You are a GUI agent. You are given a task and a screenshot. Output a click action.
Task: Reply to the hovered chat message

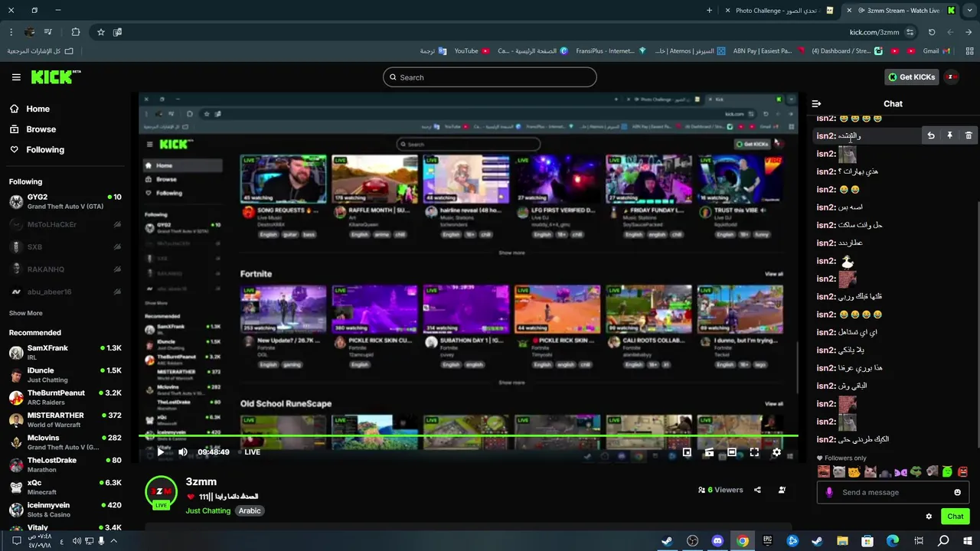click(931, 135)
